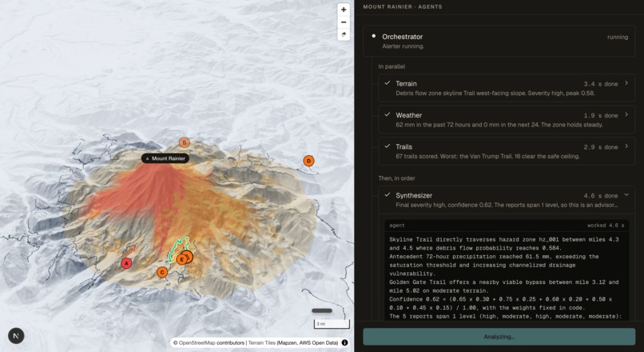Click the Terrain agent checkmark icon
This screenshot has height=352, width=644.
point(387,83)
